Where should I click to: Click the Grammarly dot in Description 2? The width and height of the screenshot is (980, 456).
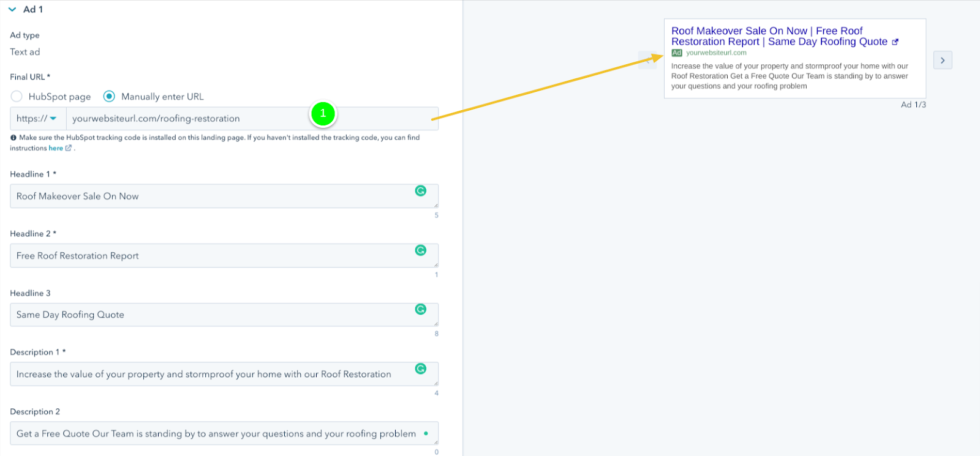(x=426, y=433)
